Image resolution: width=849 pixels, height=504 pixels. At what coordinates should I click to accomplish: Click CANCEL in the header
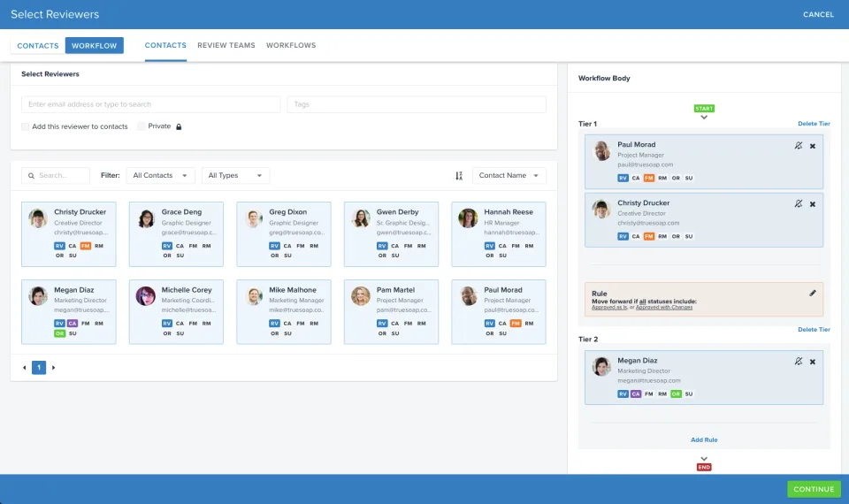pyautogui.click(x=818, y=15)
